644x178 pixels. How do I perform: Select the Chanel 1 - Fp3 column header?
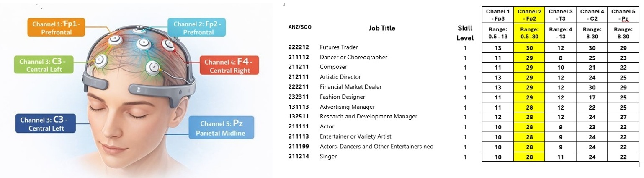pos(497,15)
